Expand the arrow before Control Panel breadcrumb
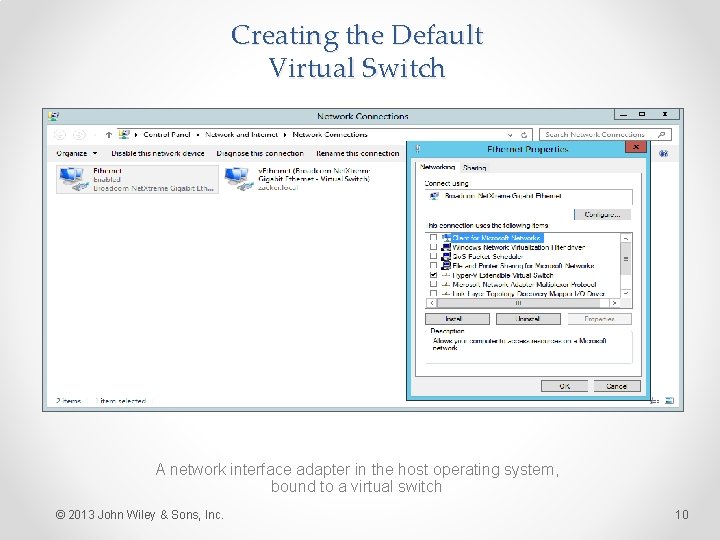Screen dimensions: 720x540 point(136,135)
